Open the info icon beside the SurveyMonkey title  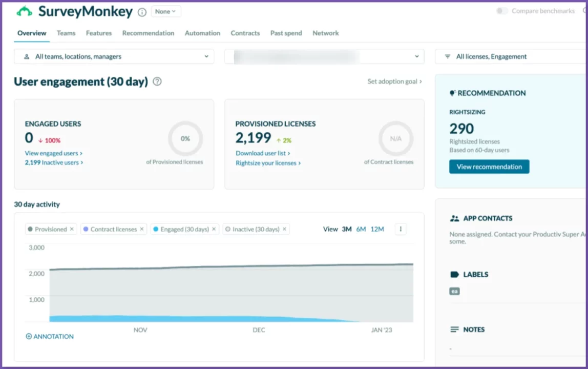(142, 12)
